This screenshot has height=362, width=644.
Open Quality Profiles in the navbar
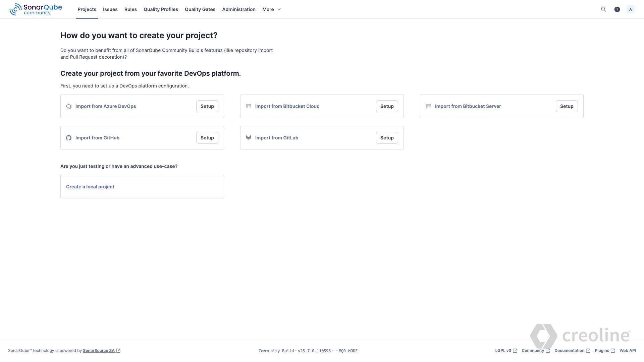coord(161,9)
